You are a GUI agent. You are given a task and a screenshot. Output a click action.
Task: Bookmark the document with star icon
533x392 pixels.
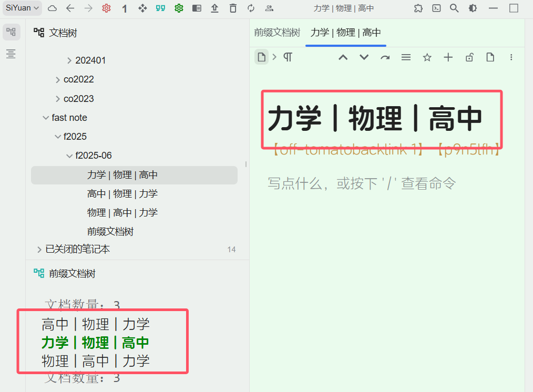coord(427,57)
